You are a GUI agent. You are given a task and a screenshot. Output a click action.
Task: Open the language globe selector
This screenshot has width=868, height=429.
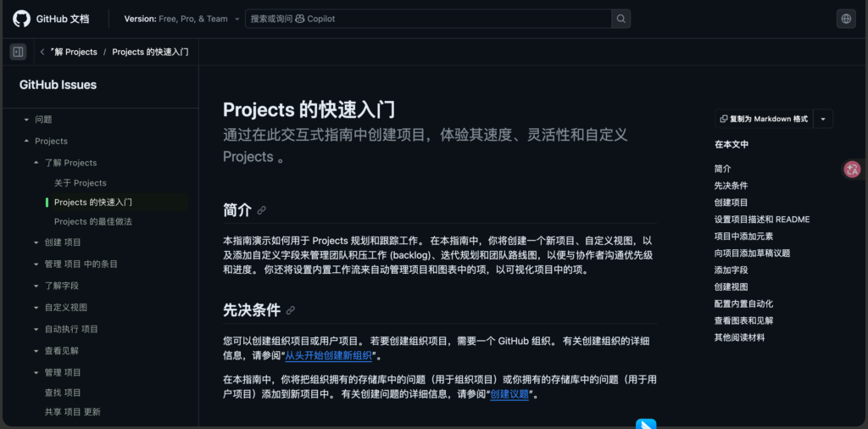(x=846, y=19)
